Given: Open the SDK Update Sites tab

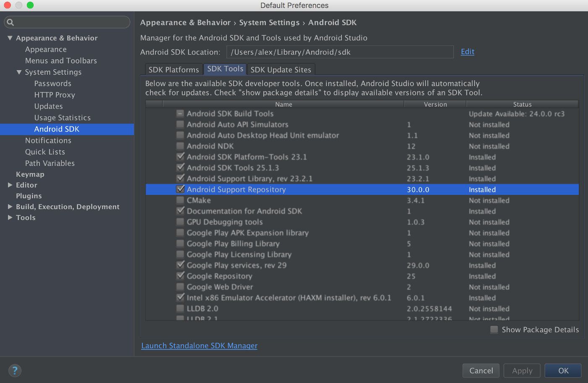Looking at the screenshot, I should (281, 69).
